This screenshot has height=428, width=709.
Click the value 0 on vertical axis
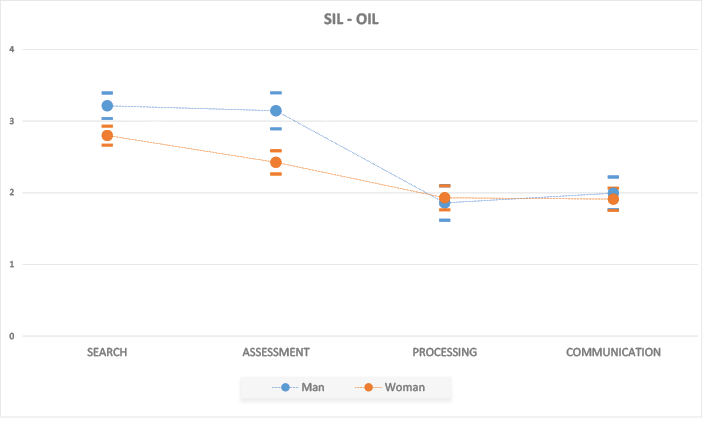[12, 336]
